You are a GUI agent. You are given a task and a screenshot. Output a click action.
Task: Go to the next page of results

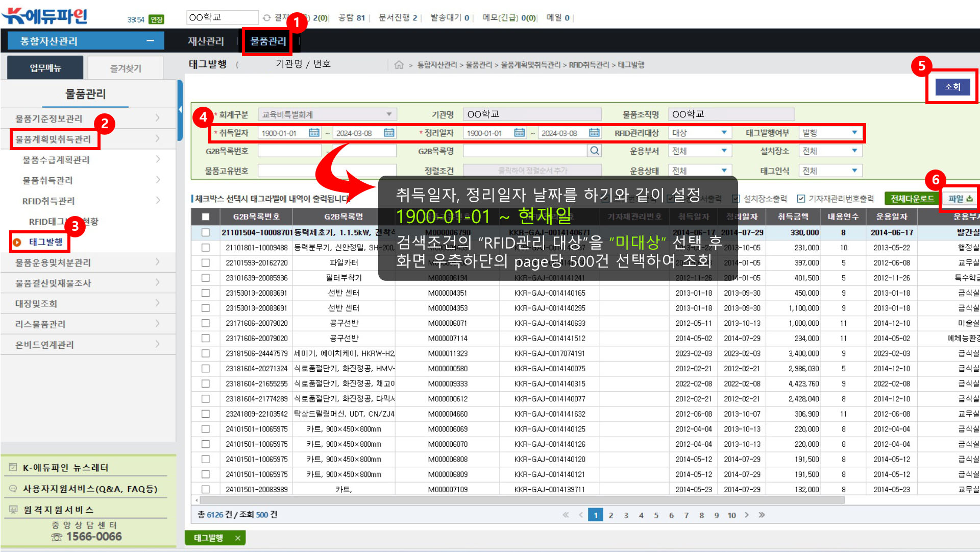[x=747, y=515]
